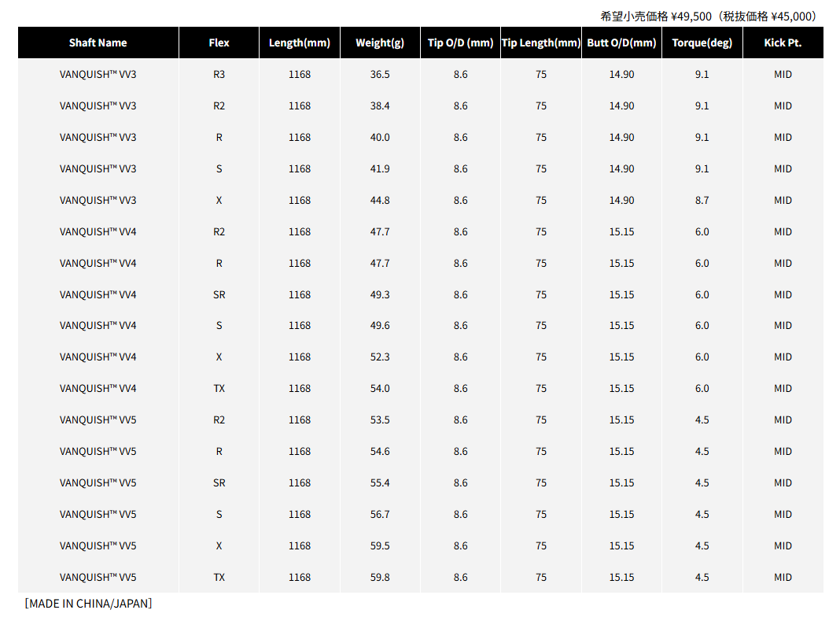Select the 52.3 weight cell
840x621 pixels.
pyautogui.click(x=380, y=357)
